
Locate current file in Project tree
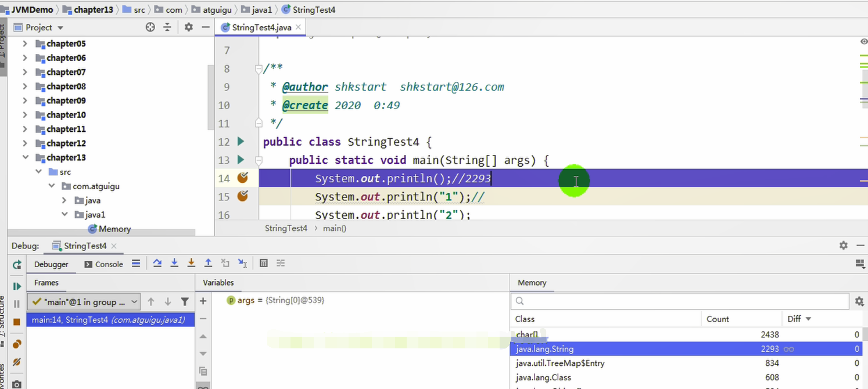point(150,27)
